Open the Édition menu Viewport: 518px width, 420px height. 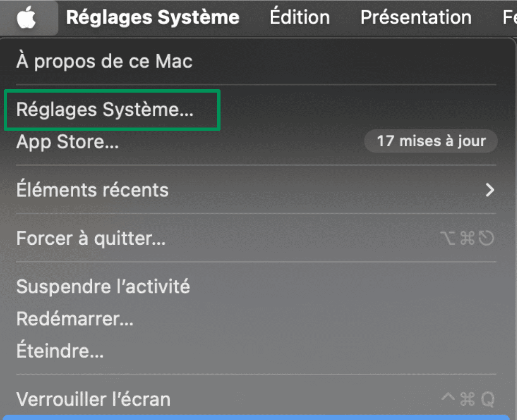pyautogui.click(x=300, y=17)
